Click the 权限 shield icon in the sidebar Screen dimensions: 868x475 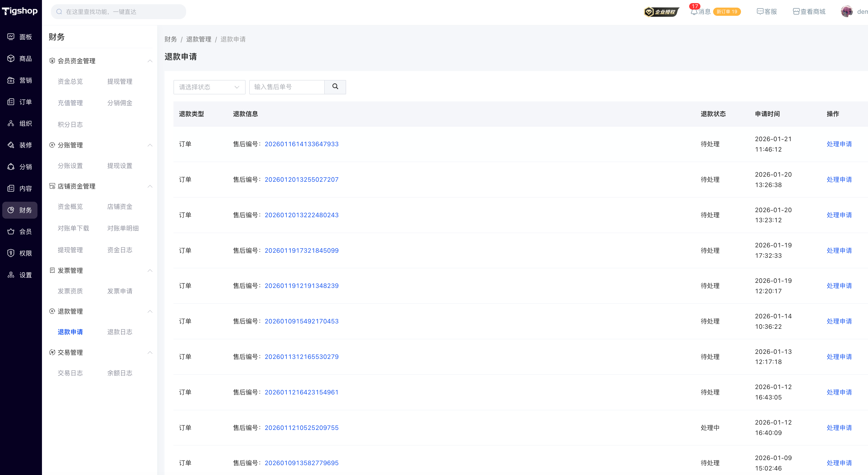pyautogui.click(x=11, y=253)
